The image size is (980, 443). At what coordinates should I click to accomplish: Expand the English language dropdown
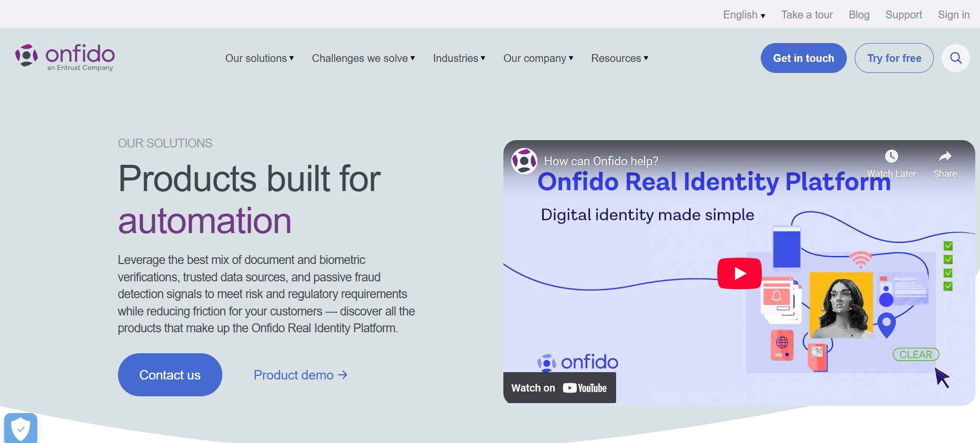tap(744, 15)
